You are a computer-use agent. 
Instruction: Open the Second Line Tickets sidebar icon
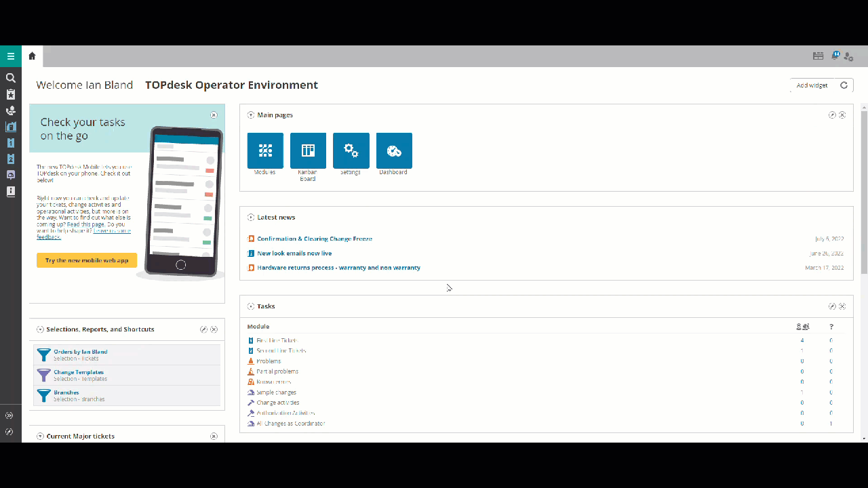click(x=11, y=159)
